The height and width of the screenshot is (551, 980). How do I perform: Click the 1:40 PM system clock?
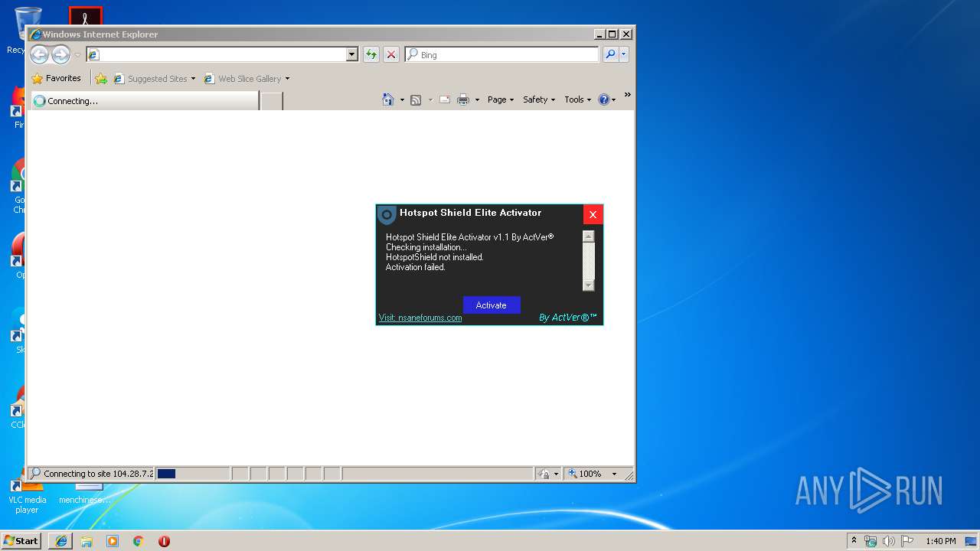pyautogui.click(x=940, y=540)
